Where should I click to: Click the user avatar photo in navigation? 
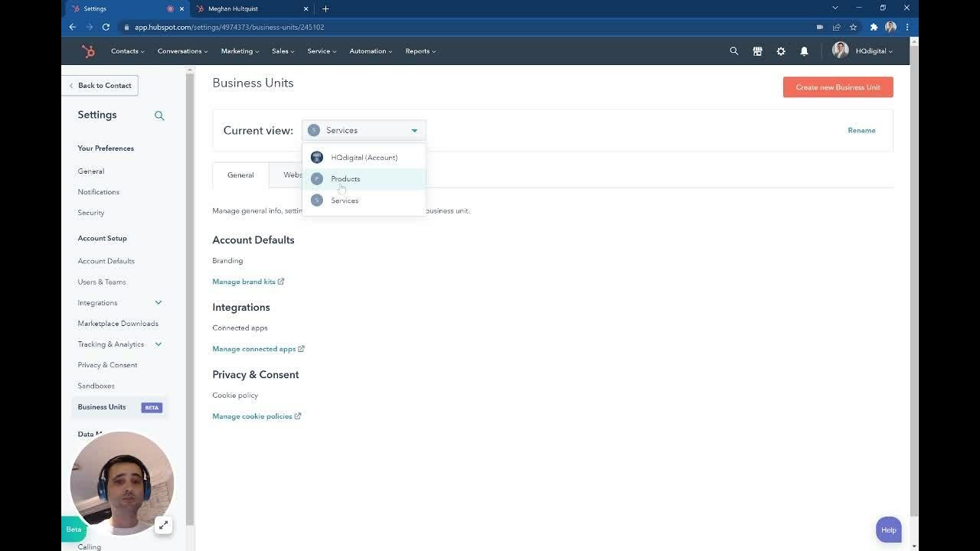(840, 51)
